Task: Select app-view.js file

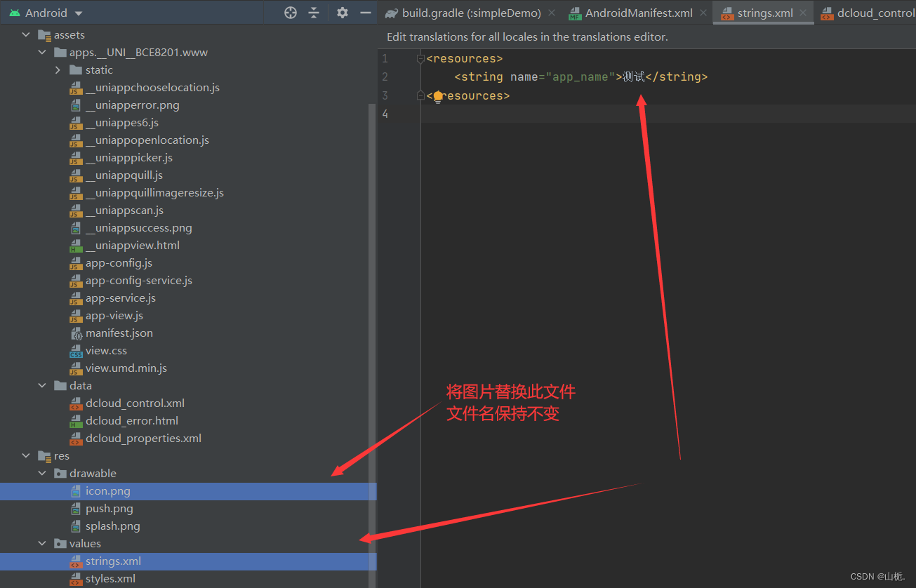Action: 114,315
